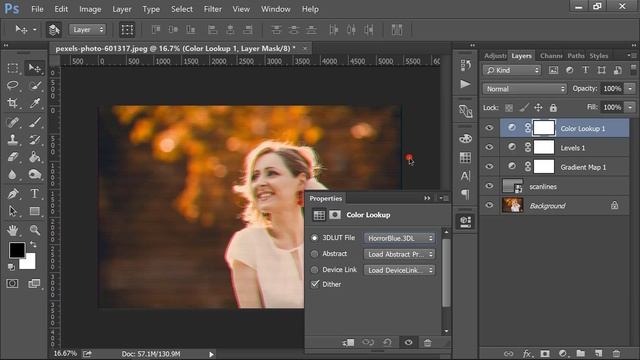The height and width of the screenshot is (360, 640).
Task: Select the Hand tool
Action: click(x=13, y=230)
